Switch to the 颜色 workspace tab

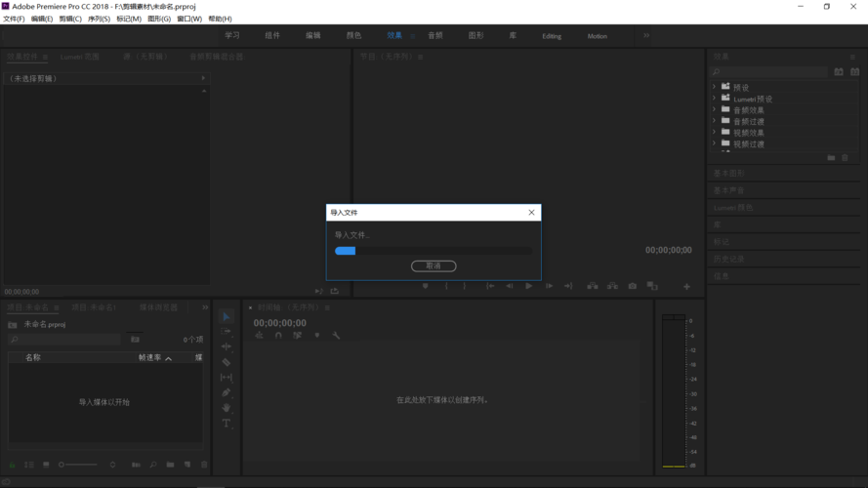353,35
